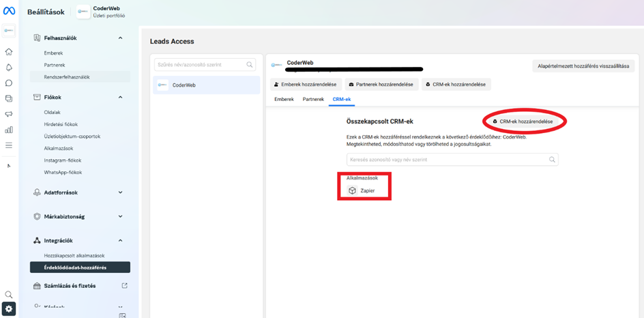
Task: Switch to the Partnerek tab in Leads Access
Action: point(313,100)
